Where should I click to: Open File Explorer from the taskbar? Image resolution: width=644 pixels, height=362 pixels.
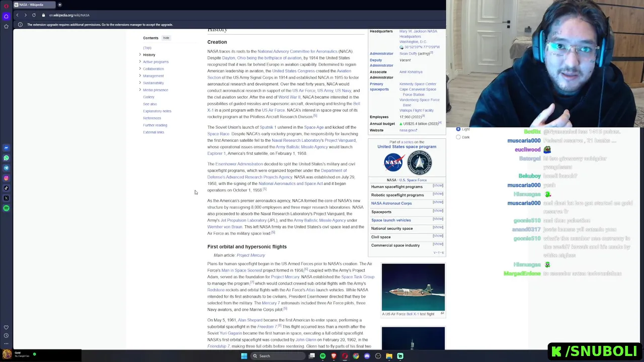point(389,356)
